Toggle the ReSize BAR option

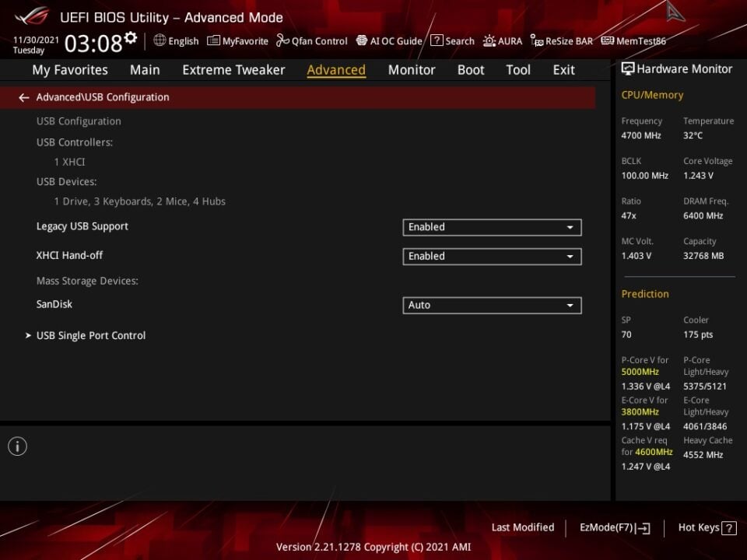click(x=561, y=41)
